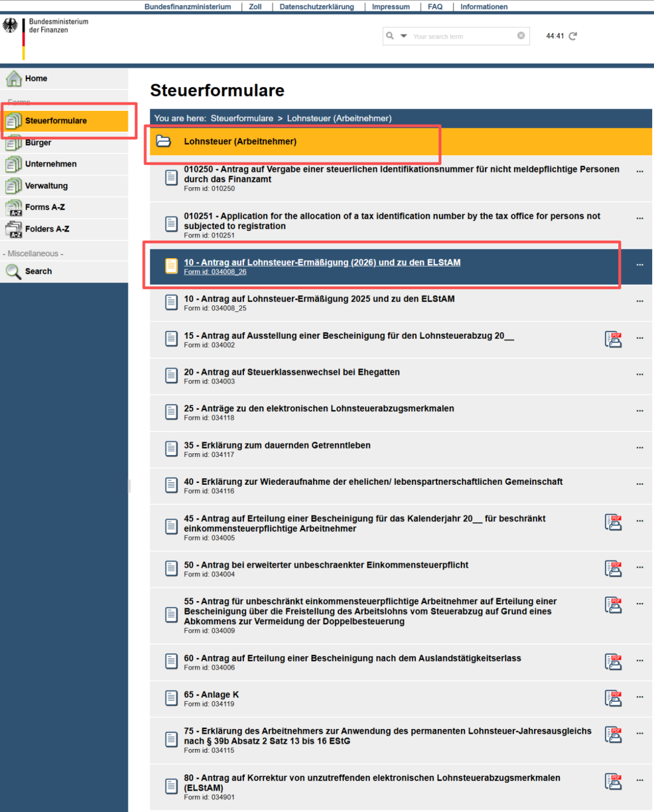Screen dimensions: 654x812
Task: Open PDF icon for form 75 Lohnsteuer-Jahresausgleichs
Action: tap(613, 735)
